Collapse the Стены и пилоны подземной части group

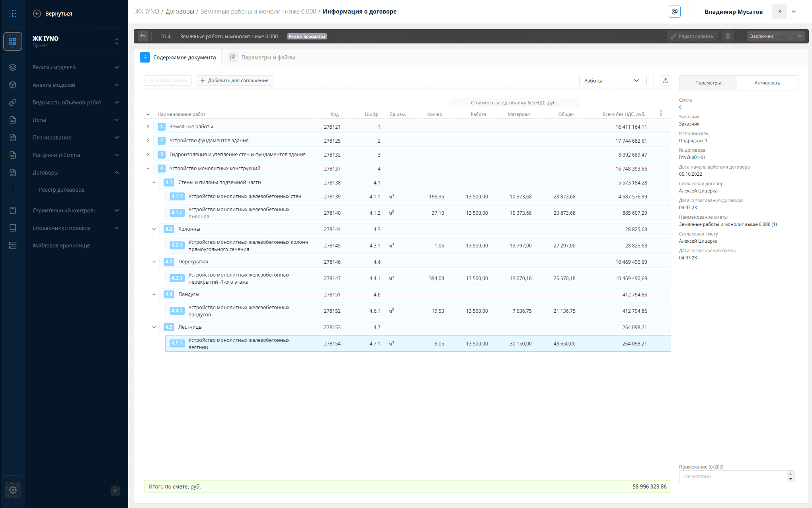coord(154,182)
